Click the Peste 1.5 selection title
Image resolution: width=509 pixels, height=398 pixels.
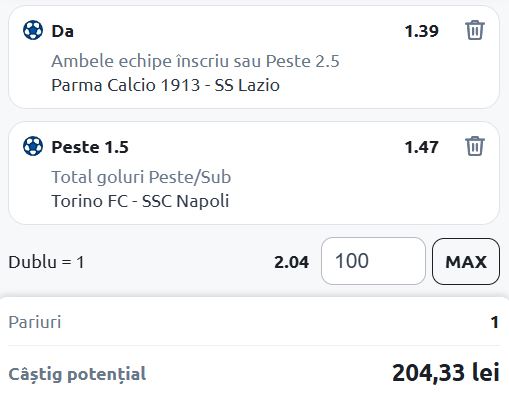(x=90, y=147)
